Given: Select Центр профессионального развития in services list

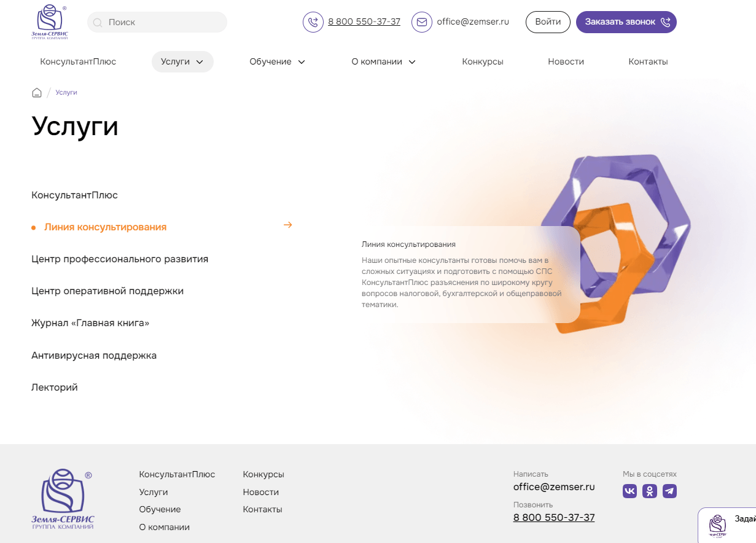Looking at the screenshot, I should (120, 259).
